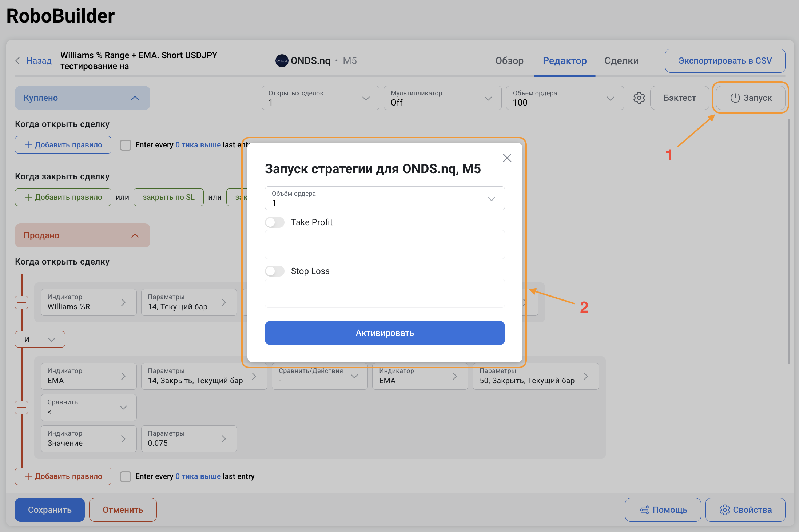Image resolution: width=799 pixels, height=532 pixels.
Task: Click the ONDS.nq ticker logo icon
Action: (282, 61)
